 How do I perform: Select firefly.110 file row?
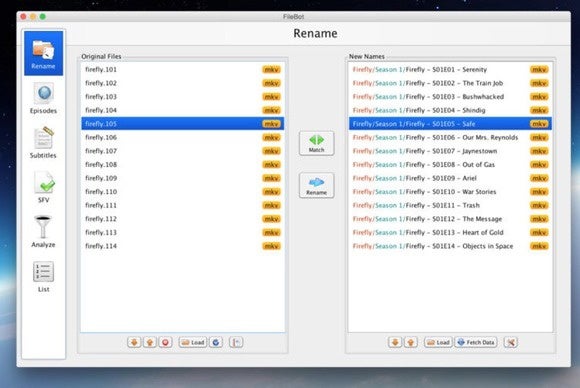tap(183, 192)
